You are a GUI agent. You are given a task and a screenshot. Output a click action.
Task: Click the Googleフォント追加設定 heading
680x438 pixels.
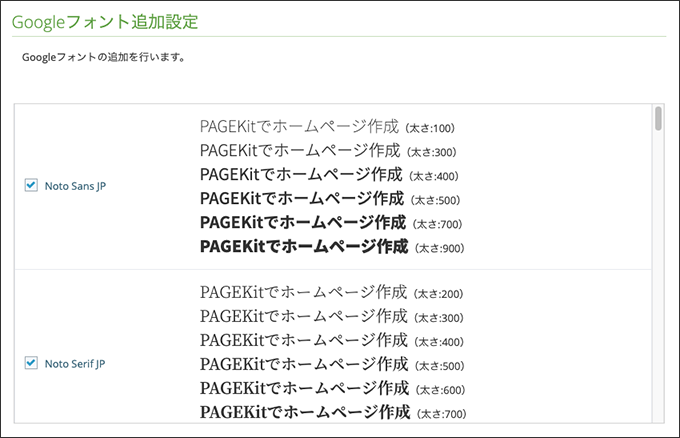(x=105, y=22)
